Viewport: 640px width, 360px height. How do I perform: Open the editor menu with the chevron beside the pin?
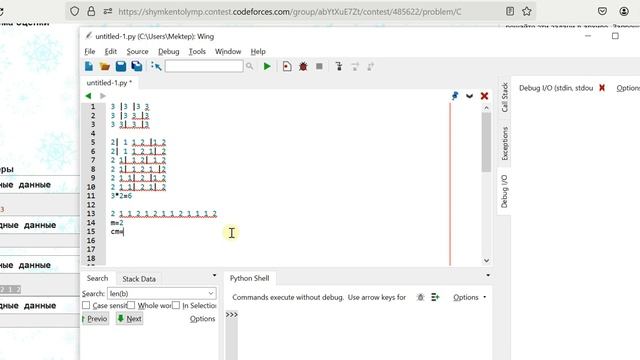(x=469, y=96)
